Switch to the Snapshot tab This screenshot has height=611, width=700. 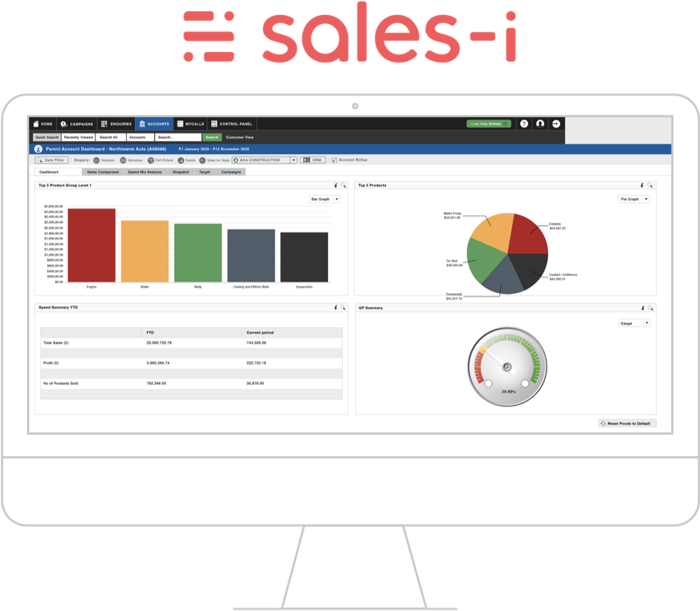pos(181,172)
